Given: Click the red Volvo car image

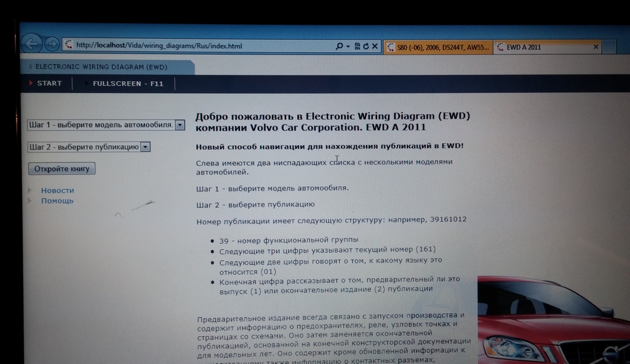Looking at the screenshot, I should pyautogui.click(x=554, y=319).
